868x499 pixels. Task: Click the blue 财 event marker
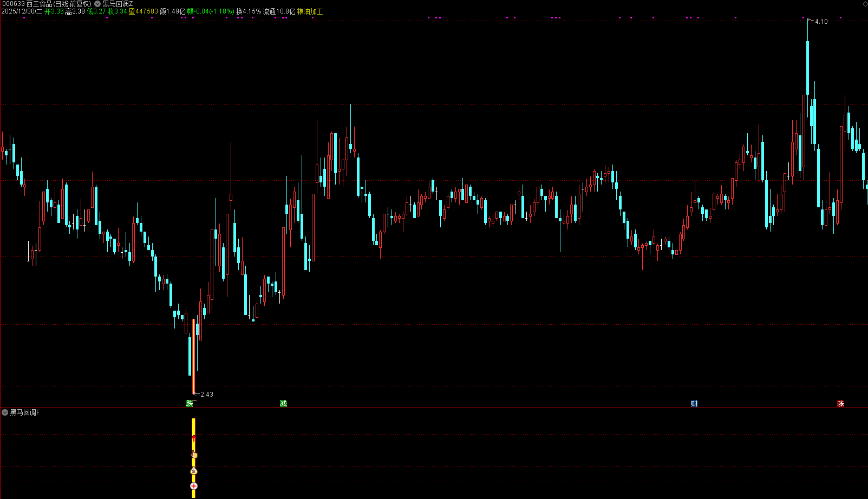pyautogui.click(x=694, y=403)
